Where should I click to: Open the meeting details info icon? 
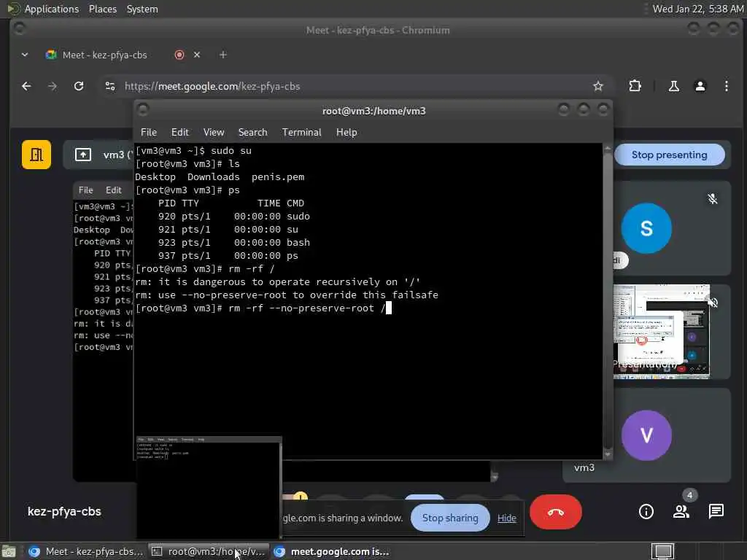(x=646, y=511)
